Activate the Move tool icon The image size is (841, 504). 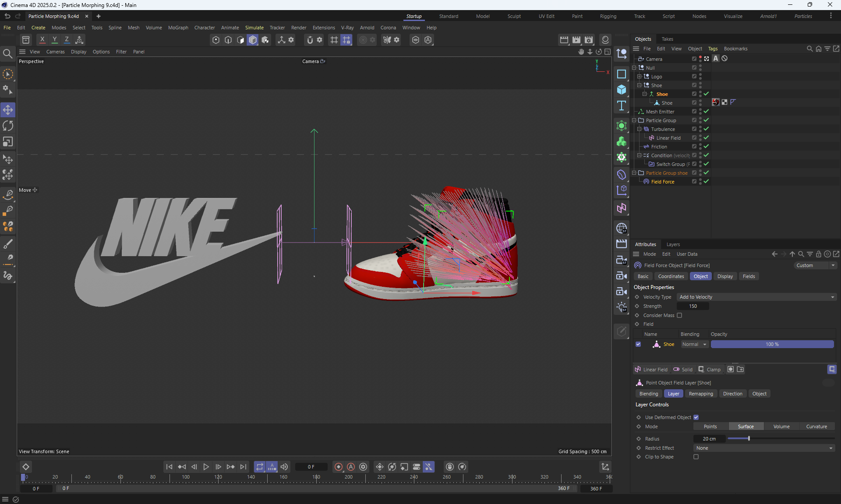pyautogui.click(x=8, y=109)
